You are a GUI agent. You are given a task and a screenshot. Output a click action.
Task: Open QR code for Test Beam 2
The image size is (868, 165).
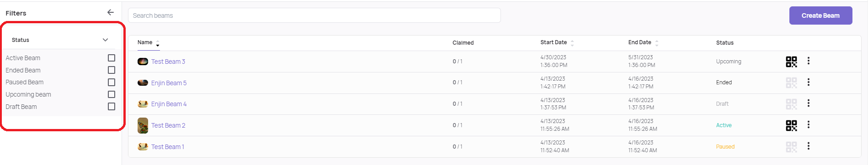[791, 125]
